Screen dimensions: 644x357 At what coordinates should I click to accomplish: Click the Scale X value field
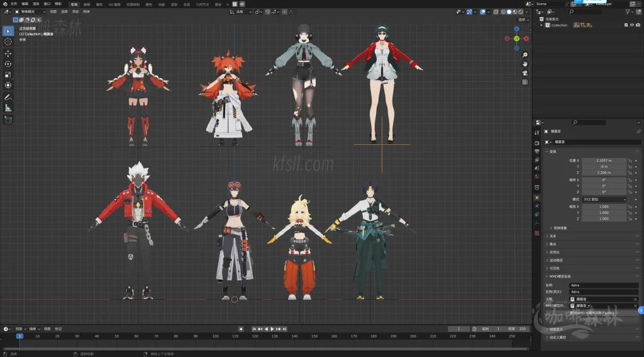point(604,207)
